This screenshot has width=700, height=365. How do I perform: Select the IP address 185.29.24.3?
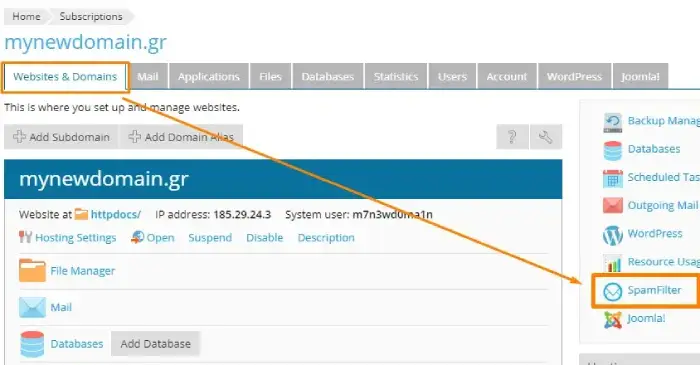coord(242,215)
